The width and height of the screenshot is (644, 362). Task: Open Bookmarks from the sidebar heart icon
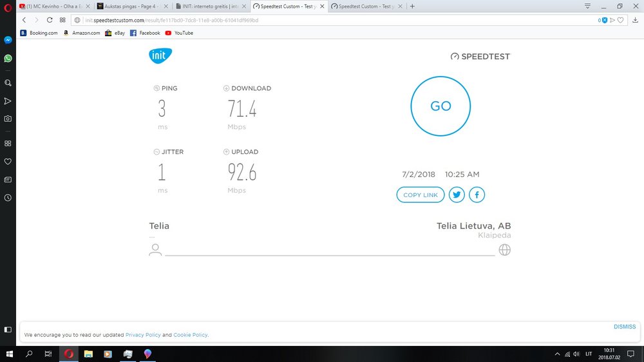point(8,161)
